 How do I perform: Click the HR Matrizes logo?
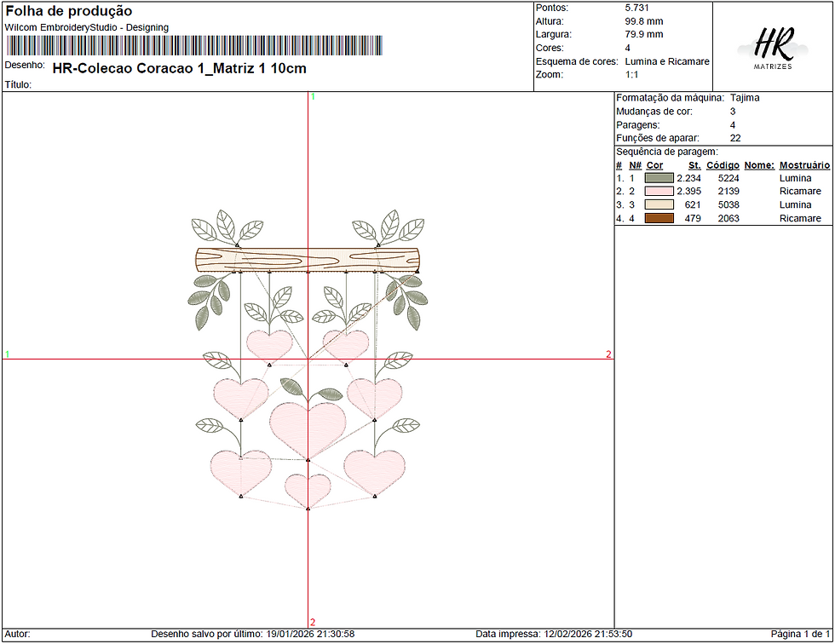(772, 48)
